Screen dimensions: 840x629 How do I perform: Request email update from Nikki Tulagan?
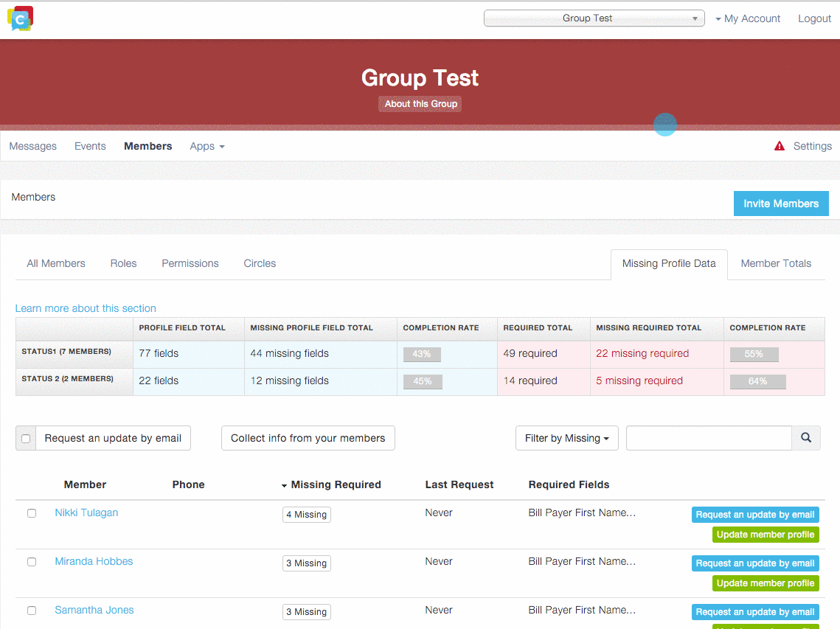point(755,515)
